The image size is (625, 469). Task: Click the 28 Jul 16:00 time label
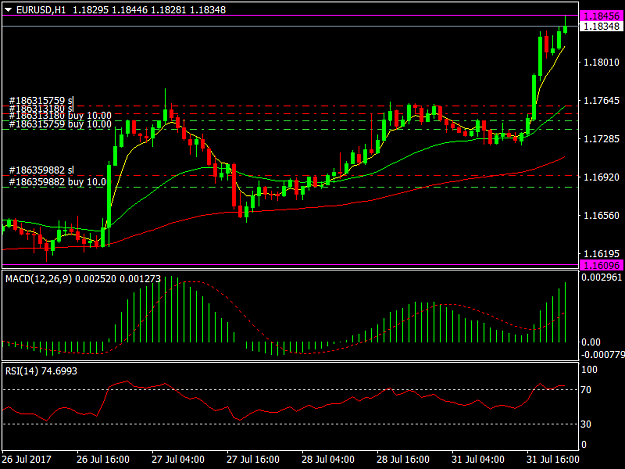403,459
